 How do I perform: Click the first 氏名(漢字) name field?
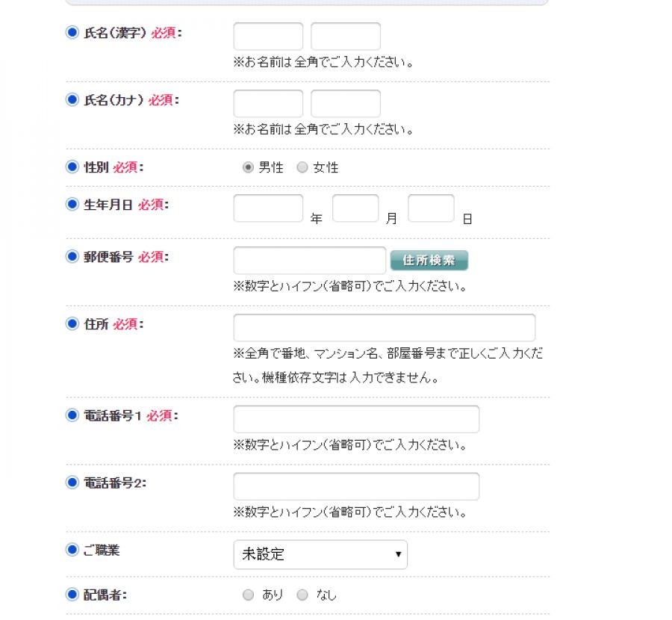pyautogui.click(x=268, y=37)
